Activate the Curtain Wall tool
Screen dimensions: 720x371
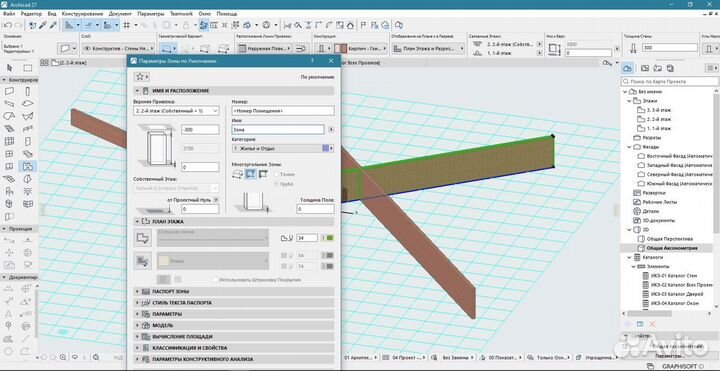pyautogui.click(x=9, y=141)
